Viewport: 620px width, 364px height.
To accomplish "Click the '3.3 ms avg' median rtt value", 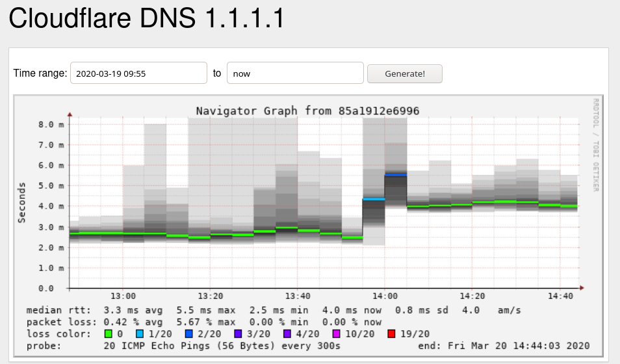I will [133, 310].
